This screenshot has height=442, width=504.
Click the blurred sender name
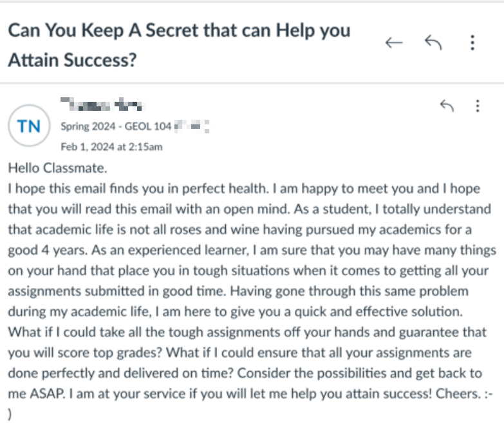point(100,104)
